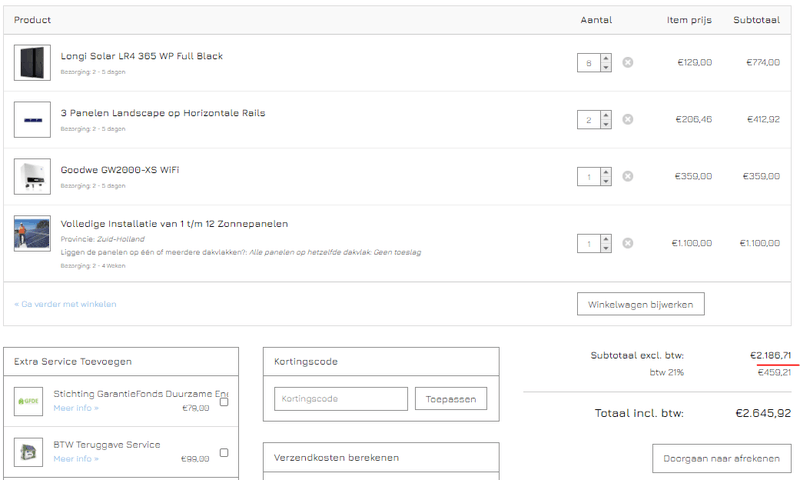Viewport: 800px width, 480px height.
Task: Click Longi Solar quantity field
Action: [589, 63]
